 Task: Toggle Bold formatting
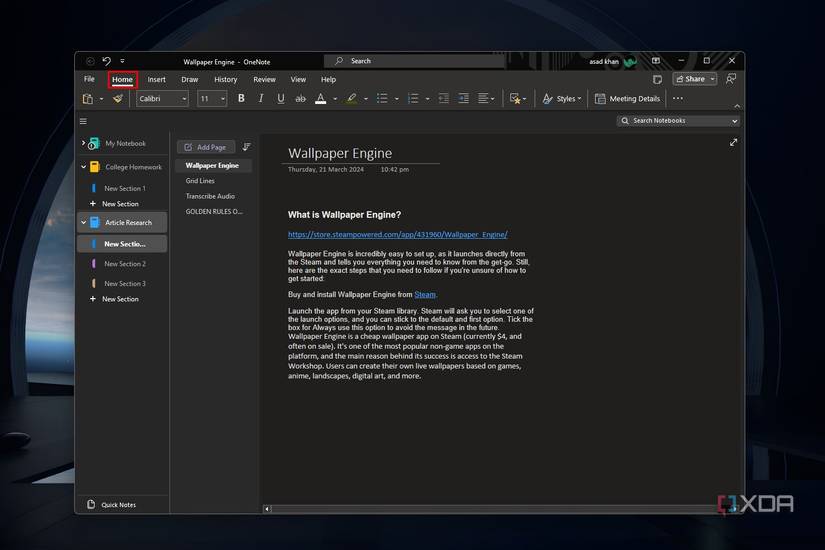(x=241, y=98)
